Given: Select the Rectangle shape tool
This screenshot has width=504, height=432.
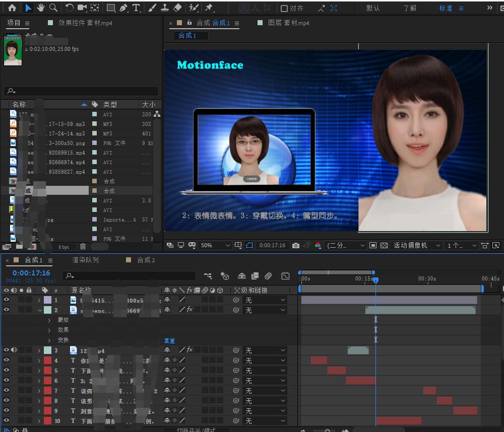Looking at the screenshot, I should click(x=111, y=8).
